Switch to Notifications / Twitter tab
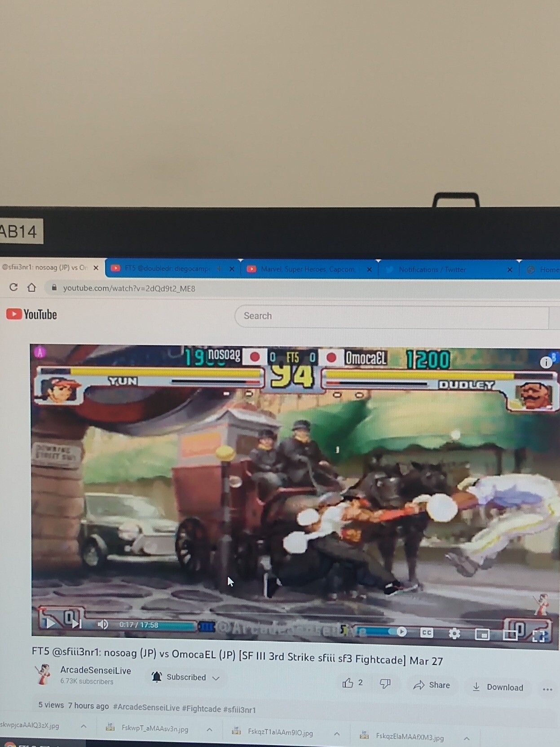This screenshot has width=560, height=747. point(432,270)
